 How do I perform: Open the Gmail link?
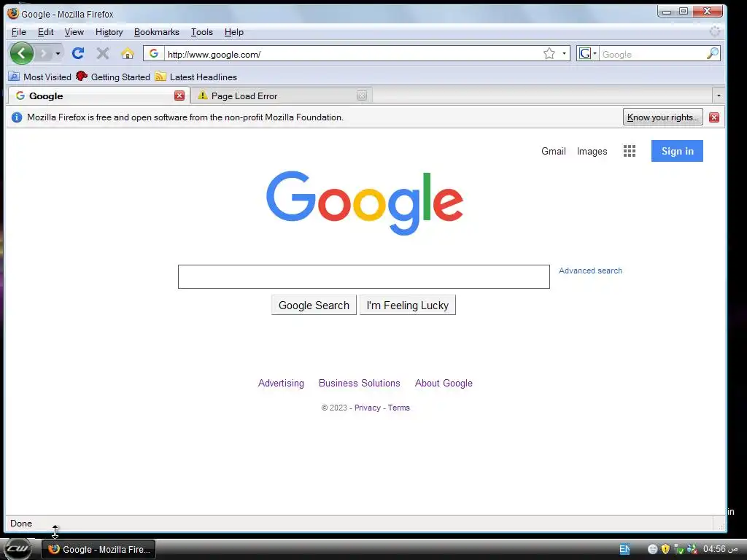553,151
